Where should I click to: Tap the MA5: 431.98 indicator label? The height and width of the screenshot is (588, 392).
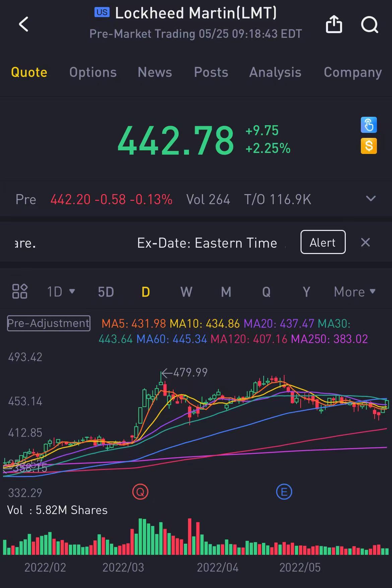coord(134,324)
